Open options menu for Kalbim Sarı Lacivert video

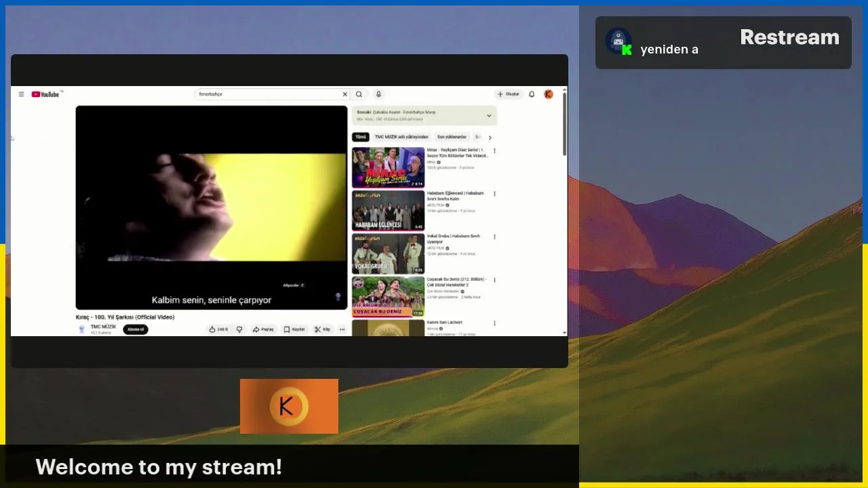[494, 323]
